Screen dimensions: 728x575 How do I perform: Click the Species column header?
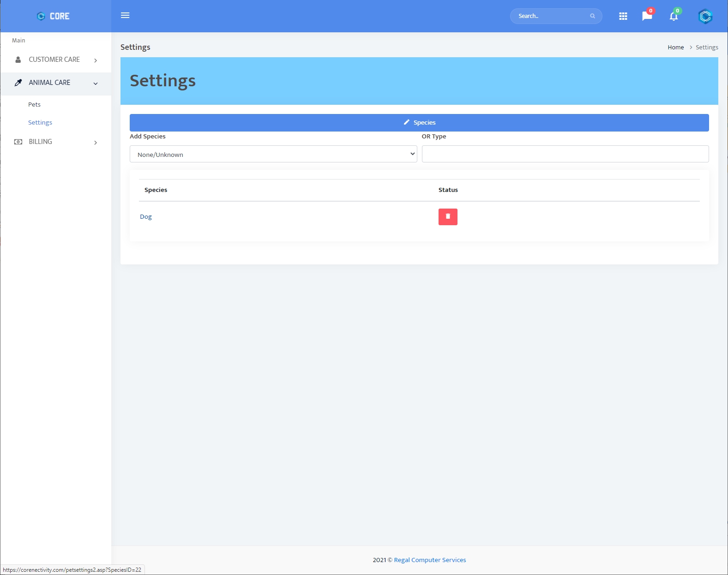[x=156, y=190]
